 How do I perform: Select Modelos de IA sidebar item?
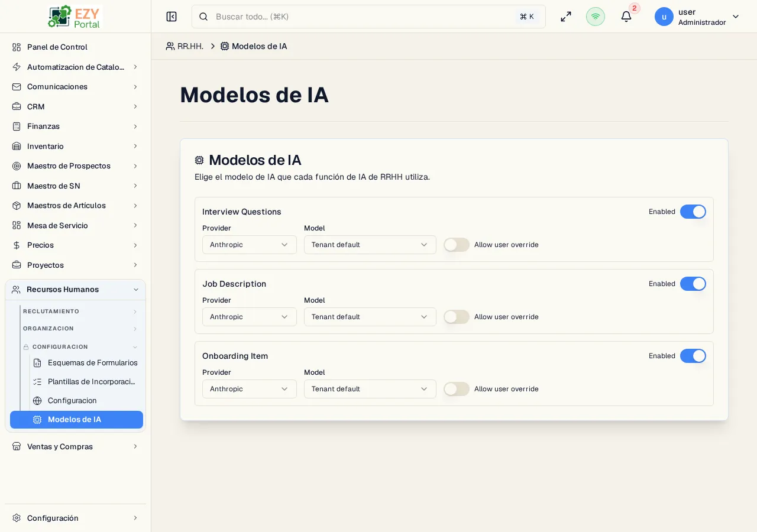[76, 420]
